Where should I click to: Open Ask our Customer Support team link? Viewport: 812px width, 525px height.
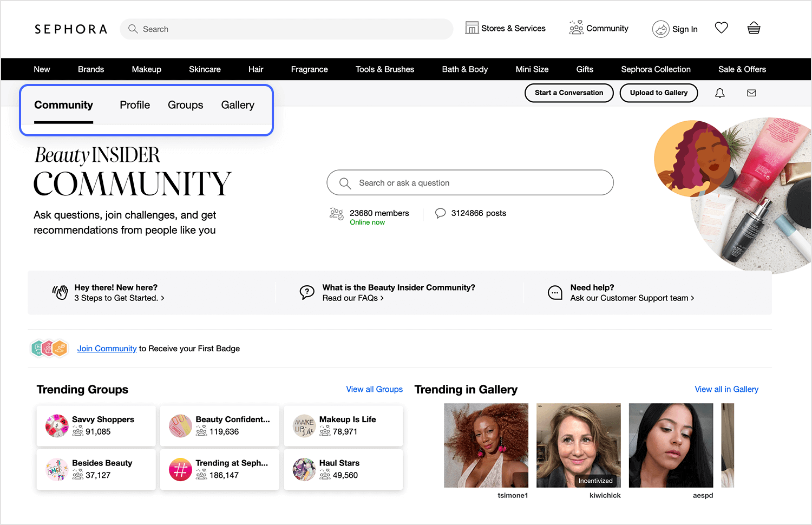(632, 298)
